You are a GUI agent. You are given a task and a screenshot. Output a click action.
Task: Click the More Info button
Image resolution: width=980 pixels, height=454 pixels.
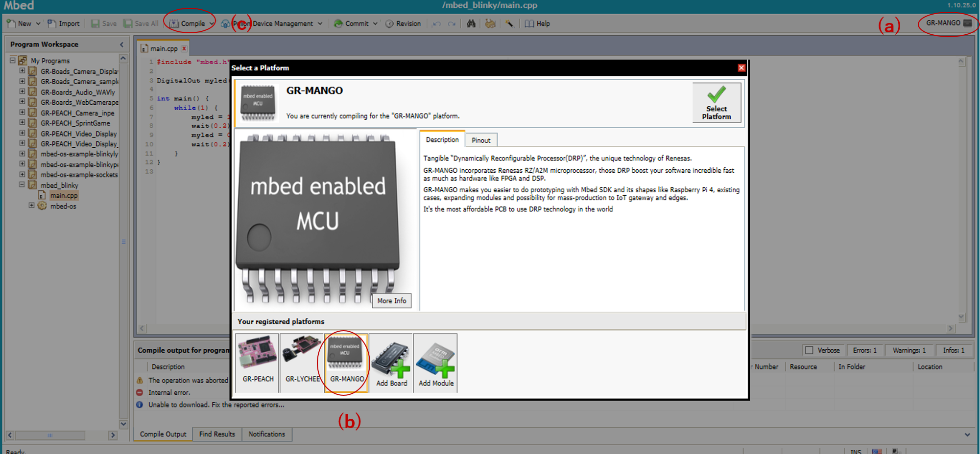(x=391, y=301)
